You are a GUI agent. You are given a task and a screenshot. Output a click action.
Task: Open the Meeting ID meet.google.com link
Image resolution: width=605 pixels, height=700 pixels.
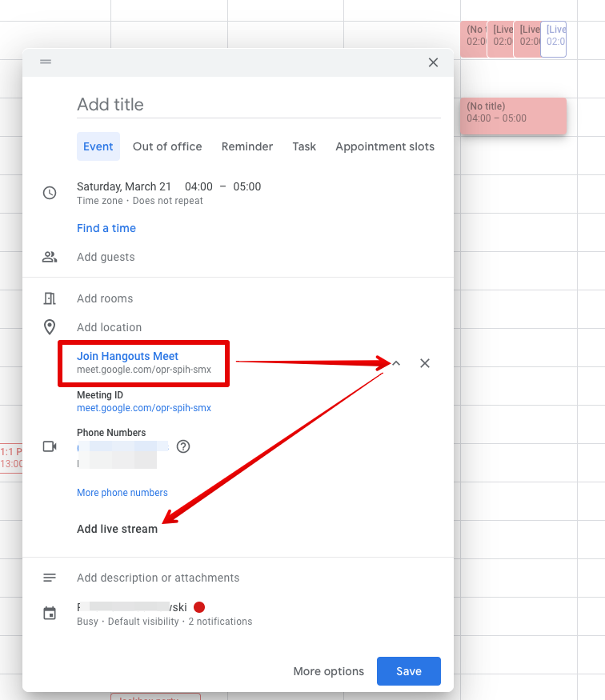click(144, 408)
